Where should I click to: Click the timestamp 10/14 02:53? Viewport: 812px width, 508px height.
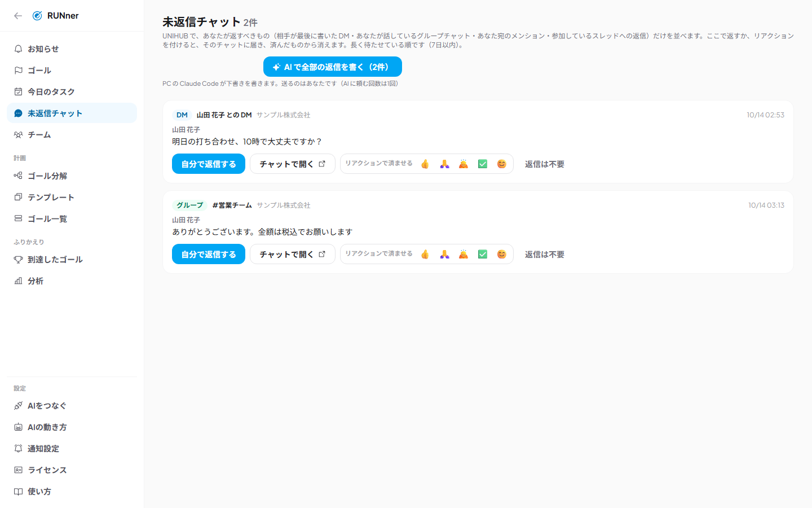(765, 115)
